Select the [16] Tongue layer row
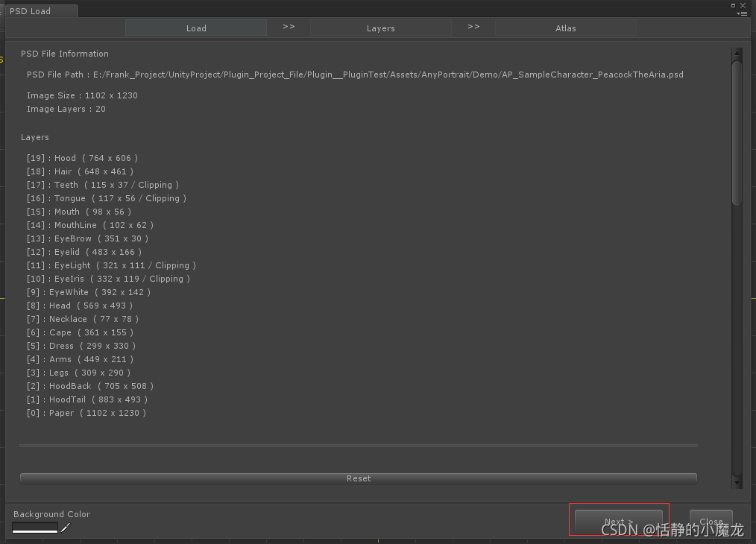The height and width of the screenshot is (544, 756). coord(107,198)
